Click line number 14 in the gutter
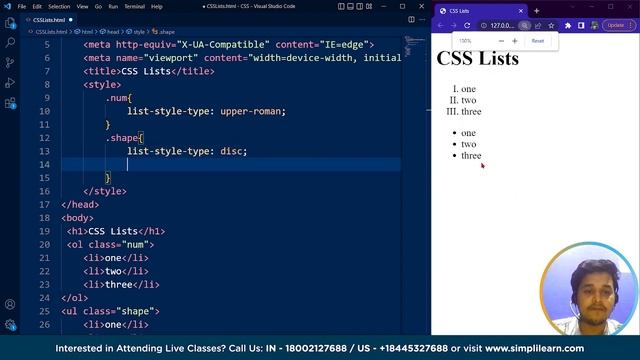The image size is (640, 360). pyautogui.click(x=44, y=164)
